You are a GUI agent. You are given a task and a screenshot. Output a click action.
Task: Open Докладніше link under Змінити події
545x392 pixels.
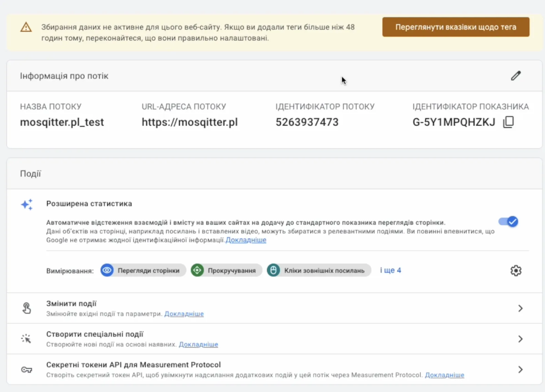coord(184,314)
